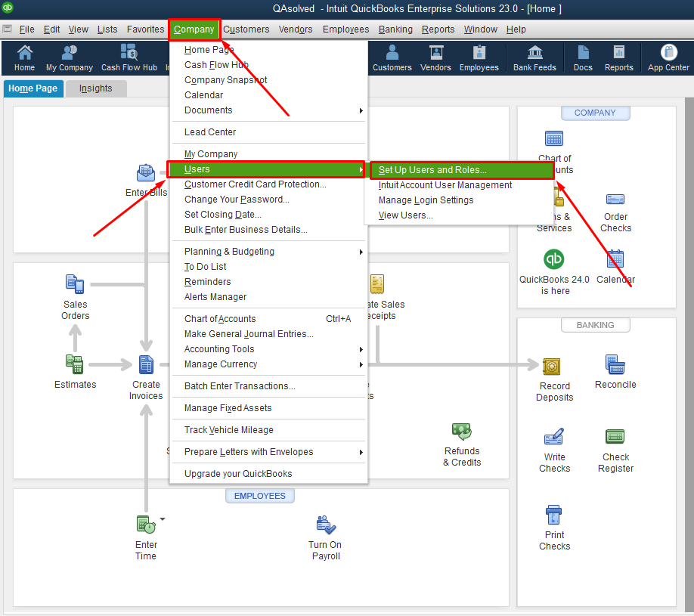Click QuickBooks 24.0 is here link
This screenshot has width=694, height=616.
tap(554, 272)
